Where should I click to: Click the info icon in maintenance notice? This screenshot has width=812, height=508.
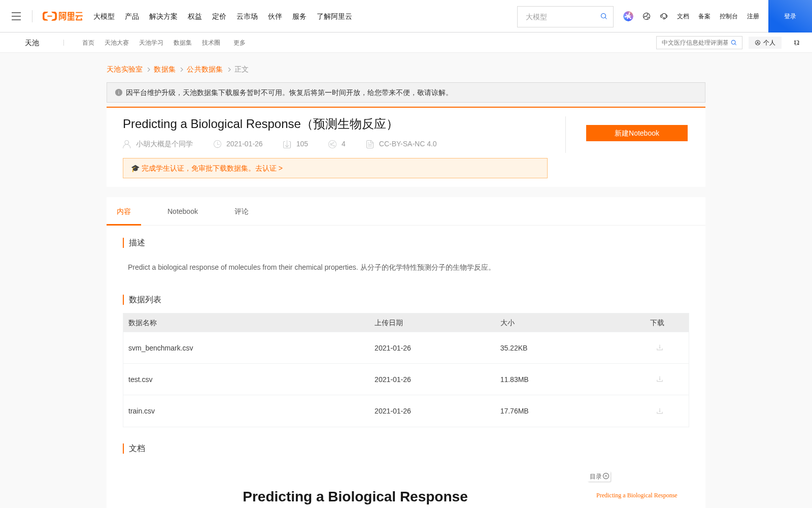(x=119, y=92)
